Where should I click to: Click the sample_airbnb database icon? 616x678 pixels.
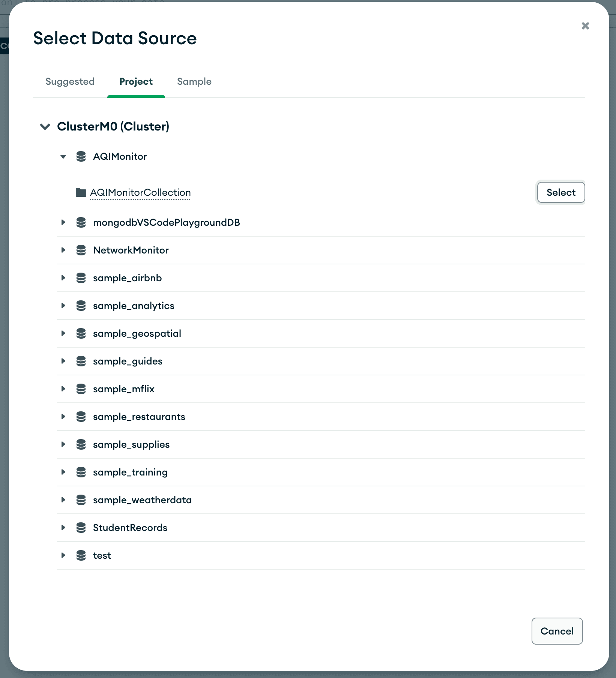(x=81, y=278)
